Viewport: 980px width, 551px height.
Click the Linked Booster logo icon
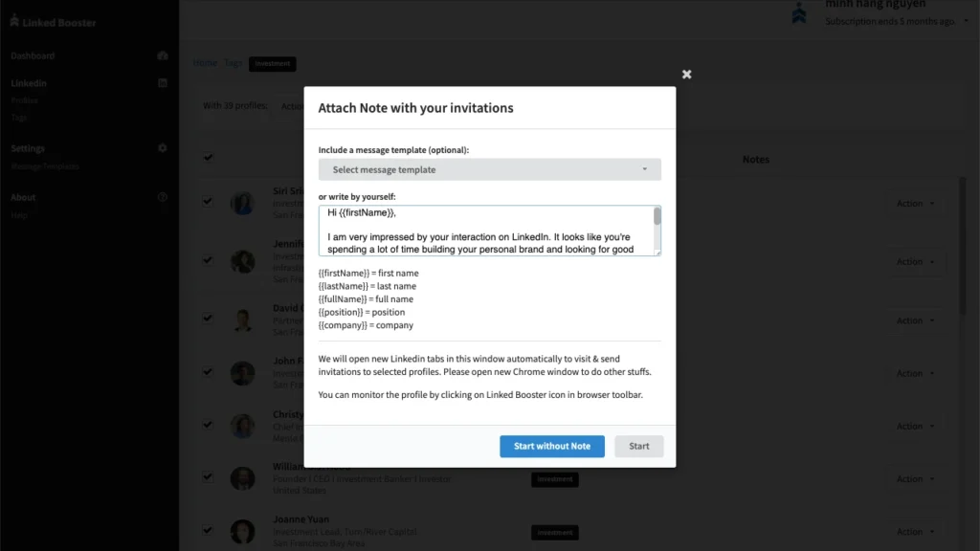(x=13, y=22)
